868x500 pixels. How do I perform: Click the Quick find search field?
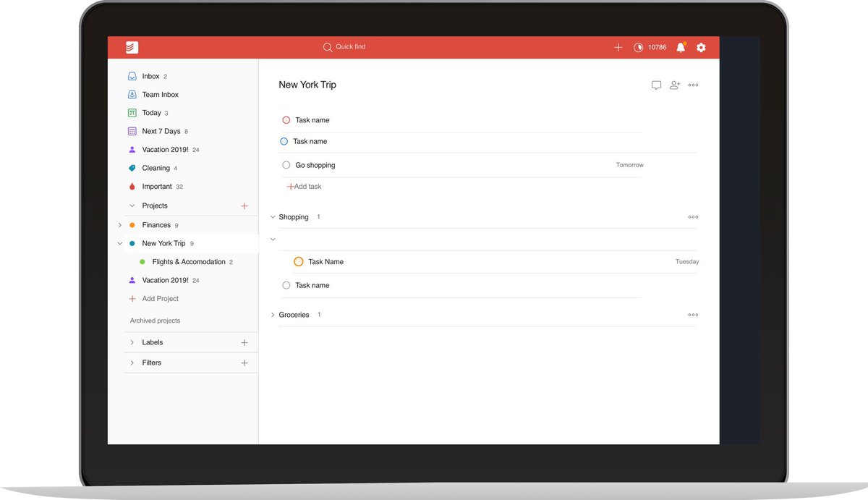coord(344,47)
